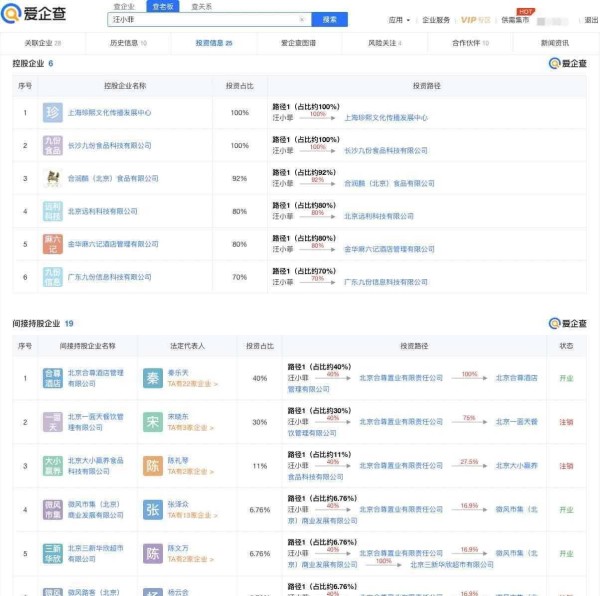Expand 陈文万's TA有2家企业 list
Viewport: 600px width, 596px height.
click(191, 559)
